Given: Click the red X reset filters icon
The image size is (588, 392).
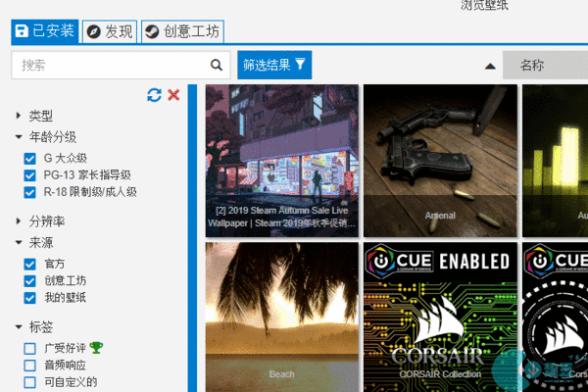Looking at the screenshot, I should click(173, 95).
